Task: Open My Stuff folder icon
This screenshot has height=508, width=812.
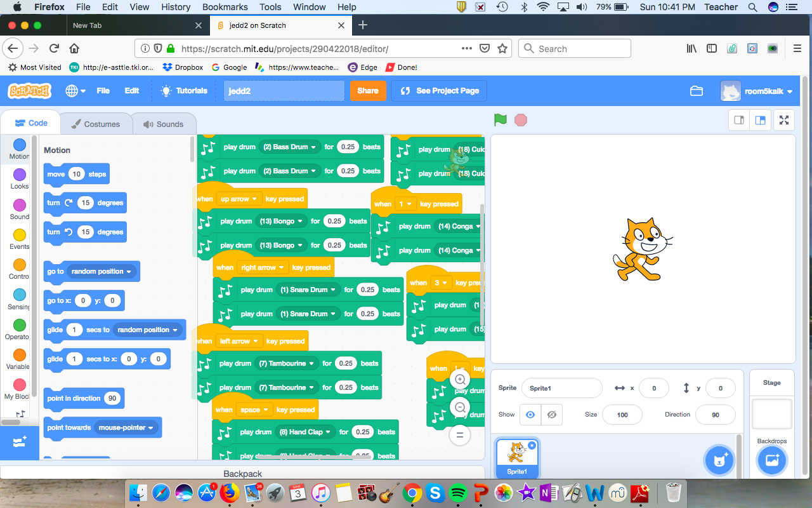Action: (x=697, y=91)
